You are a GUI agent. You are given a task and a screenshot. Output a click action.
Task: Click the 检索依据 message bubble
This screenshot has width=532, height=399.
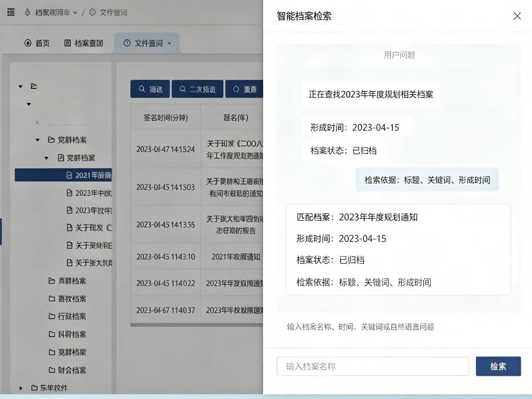[427, 180]
